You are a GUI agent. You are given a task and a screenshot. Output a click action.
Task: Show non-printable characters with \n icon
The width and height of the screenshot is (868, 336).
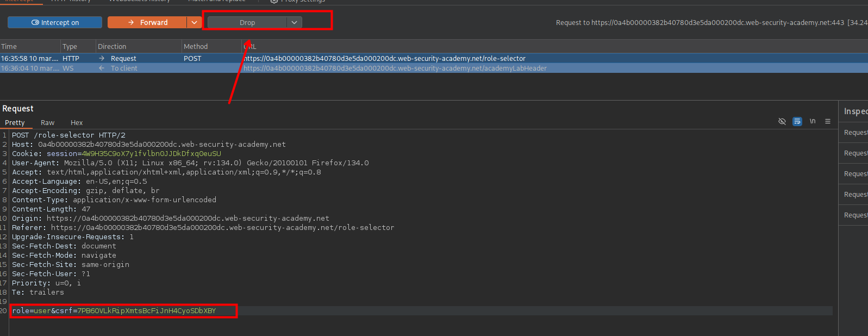point(813,121)
